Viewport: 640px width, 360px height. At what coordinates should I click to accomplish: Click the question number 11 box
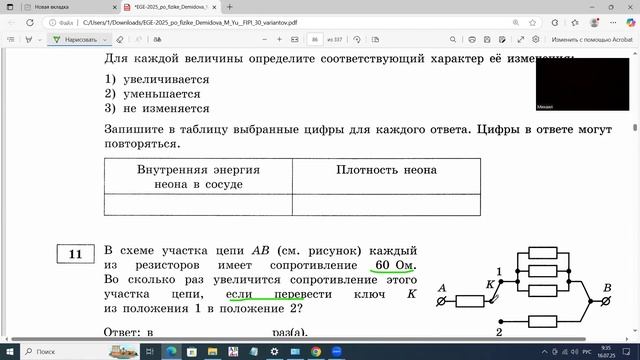(76, 254)
